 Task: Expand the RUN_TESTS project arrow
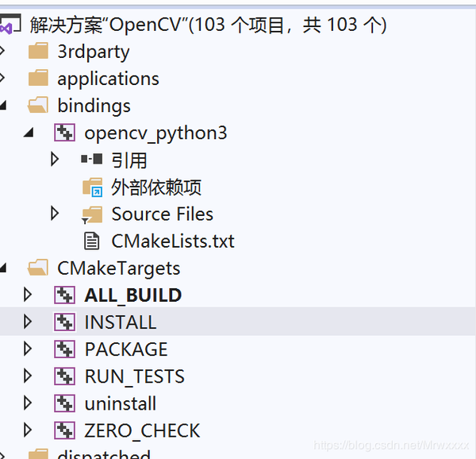28,376
